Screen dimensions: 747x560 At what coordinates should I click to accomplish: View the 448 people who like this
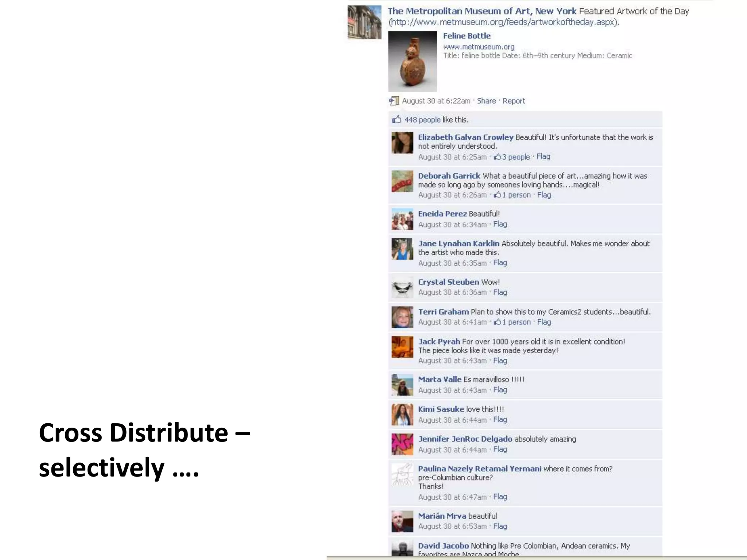tap(422, 120)
